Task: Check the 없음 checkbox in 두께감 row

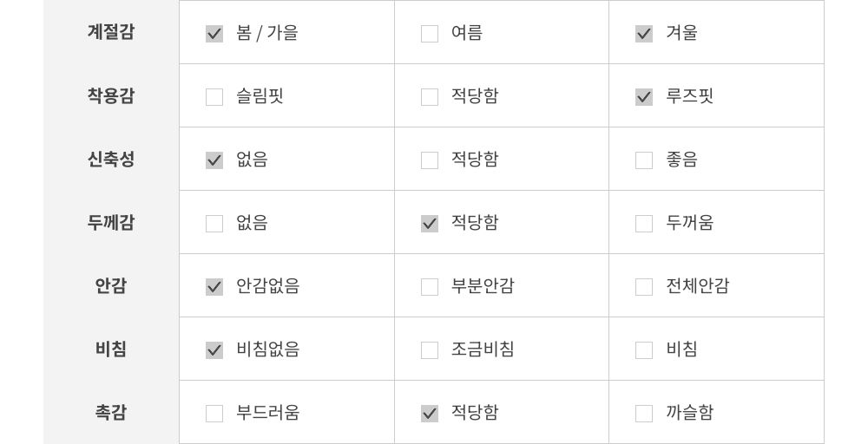Action: (x=214, y=224)
